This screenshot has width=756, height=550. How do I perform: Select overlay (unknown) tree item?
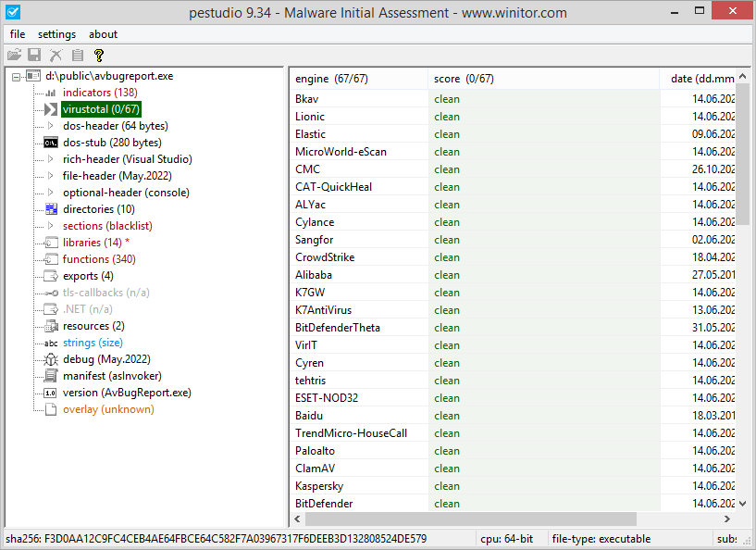(108, 409)
